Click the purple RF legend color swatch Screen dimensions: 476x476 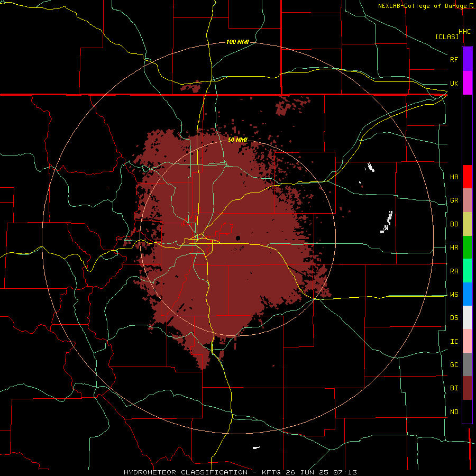(467, 59)
